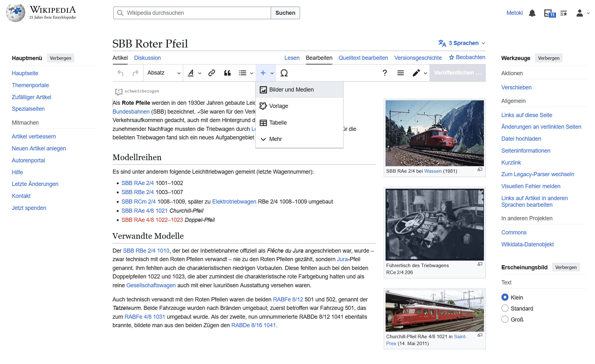The height and width of the screenshot is (364, 595).
Task: Hide the Werkzeuge sidebar
Action: [x=548, y=58]
